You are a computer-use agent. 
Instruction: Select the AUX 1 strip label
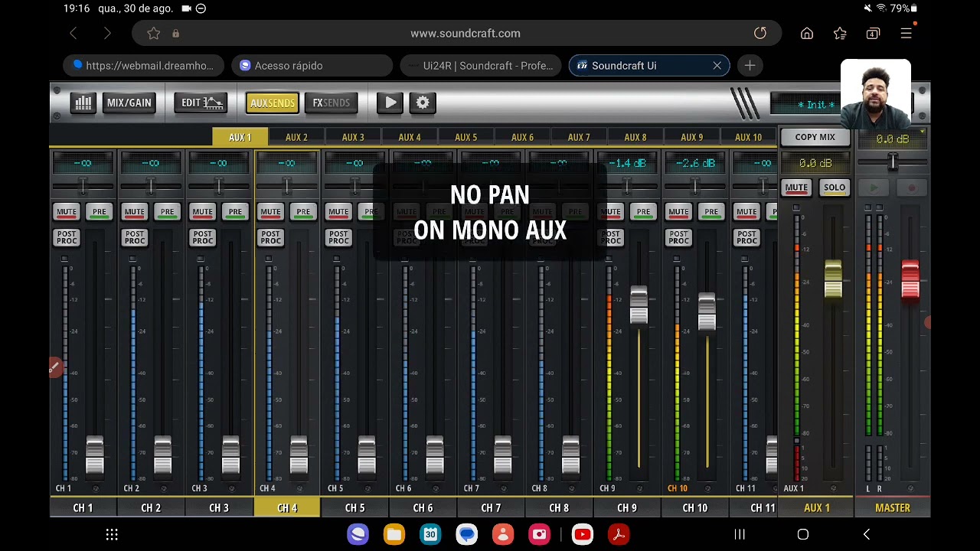(817, 507)
